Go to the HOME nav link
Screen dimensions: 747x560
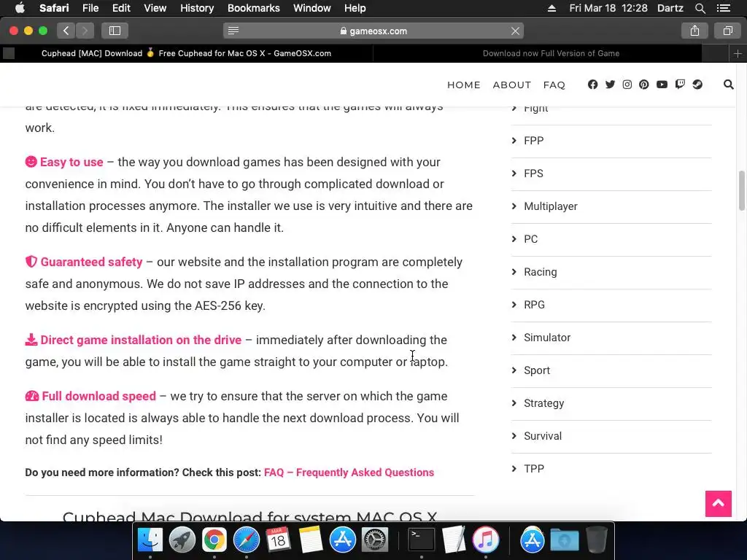463,85
